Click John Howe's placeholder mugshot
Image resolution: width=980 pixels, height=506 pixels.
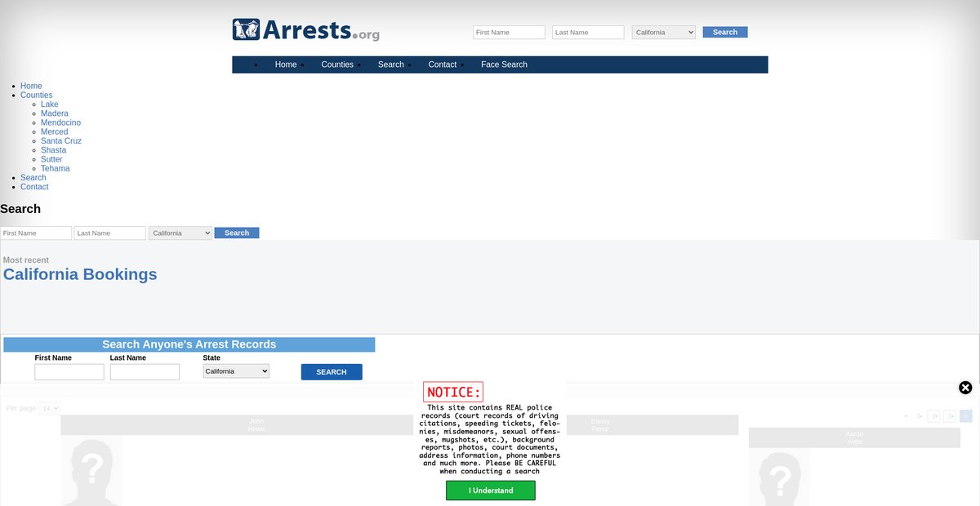point(91,471)
